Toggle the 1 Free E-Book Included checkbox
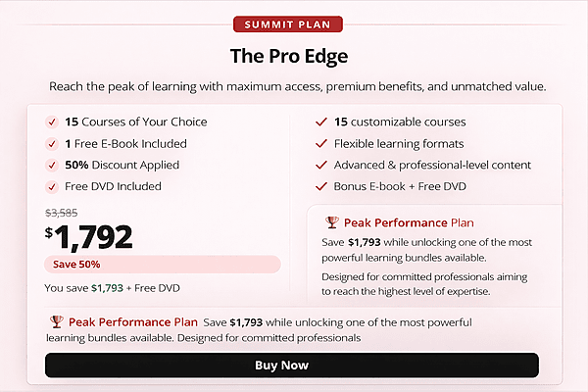This screenshot has height=392, width=588. (52, 144)
